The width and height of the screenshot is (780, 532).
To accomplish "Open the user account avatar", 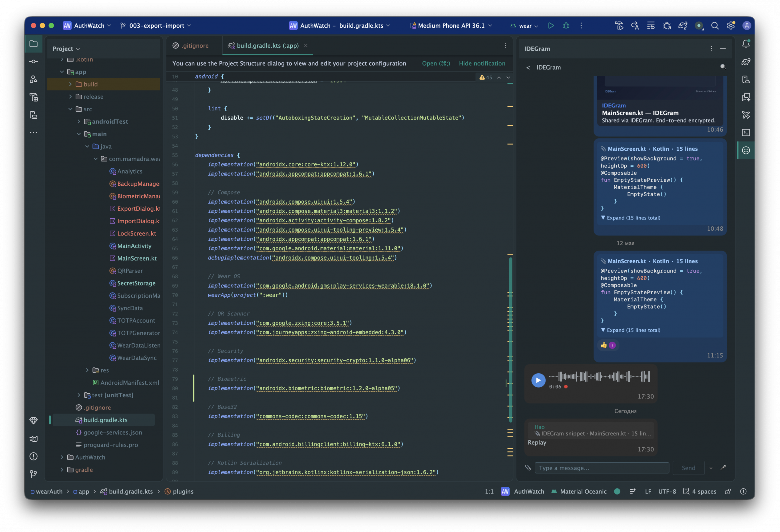I will click(747, 26).
